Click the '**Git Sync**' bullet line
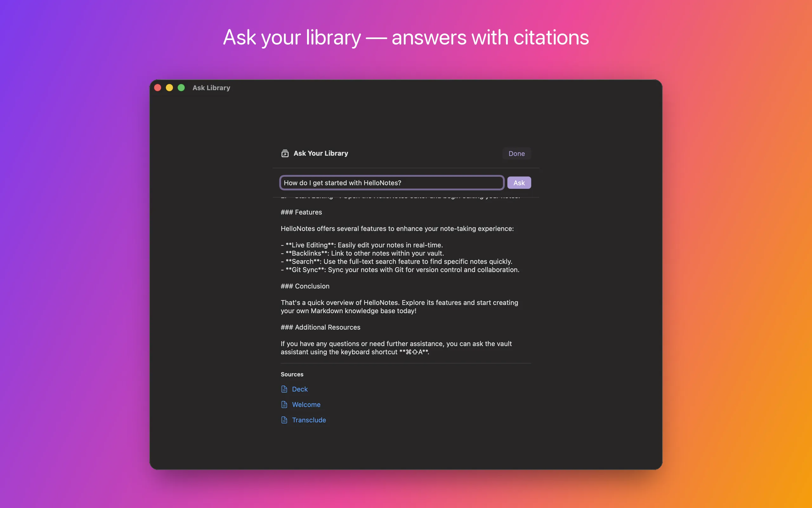Screen dimensions: 812x508 tap(400, 270)
